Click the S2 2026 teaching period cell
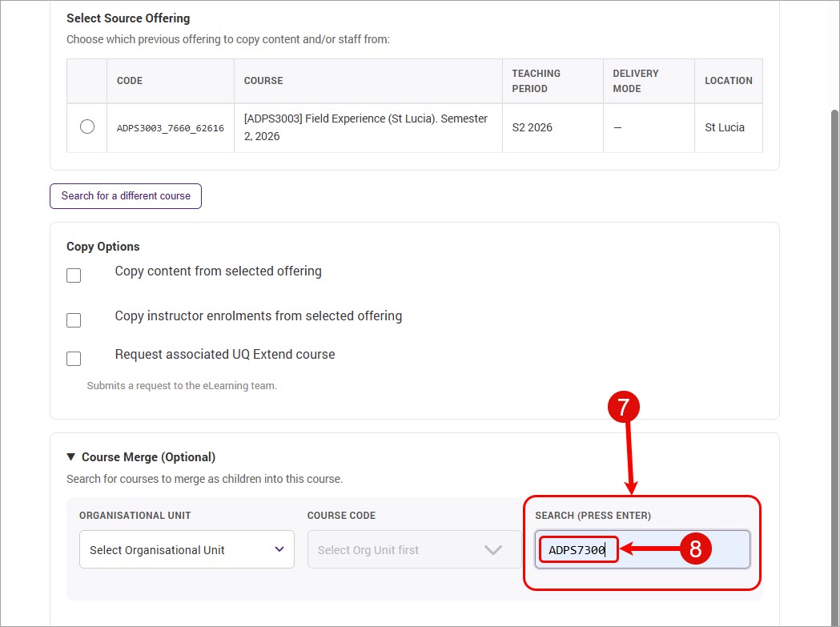Image resolution: width=840 pixels, height=627 pixels. coord(553,128)
